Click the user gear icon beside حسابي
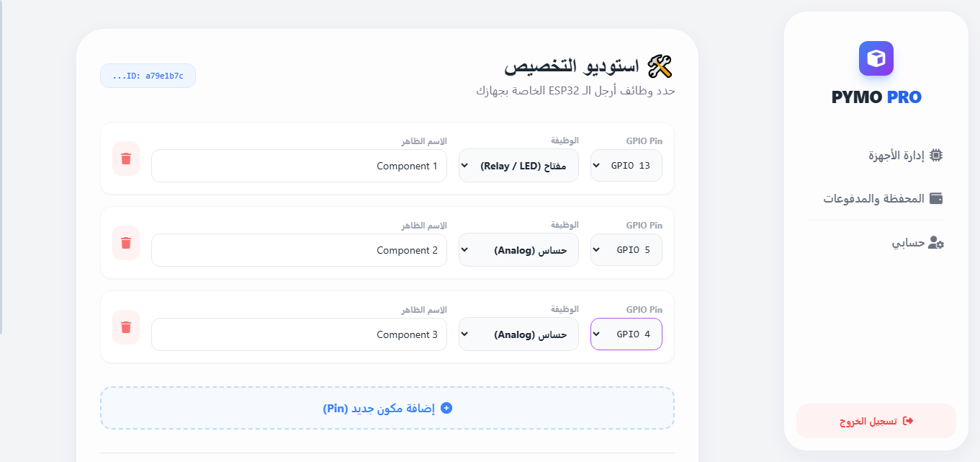Screen dimensions: 980x462 (936, 243)
